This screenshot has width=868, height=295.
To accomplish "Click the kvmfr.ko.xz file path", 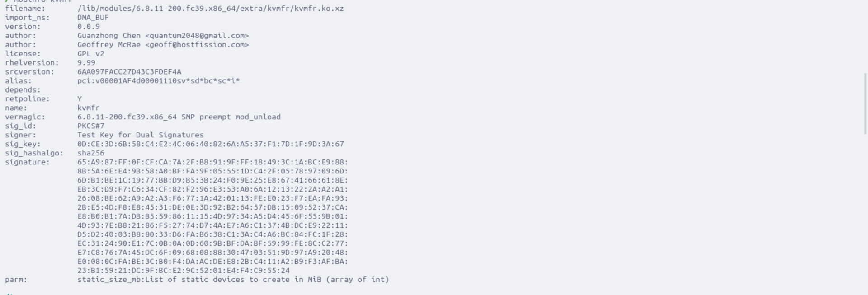I will [x=210, y=9].
